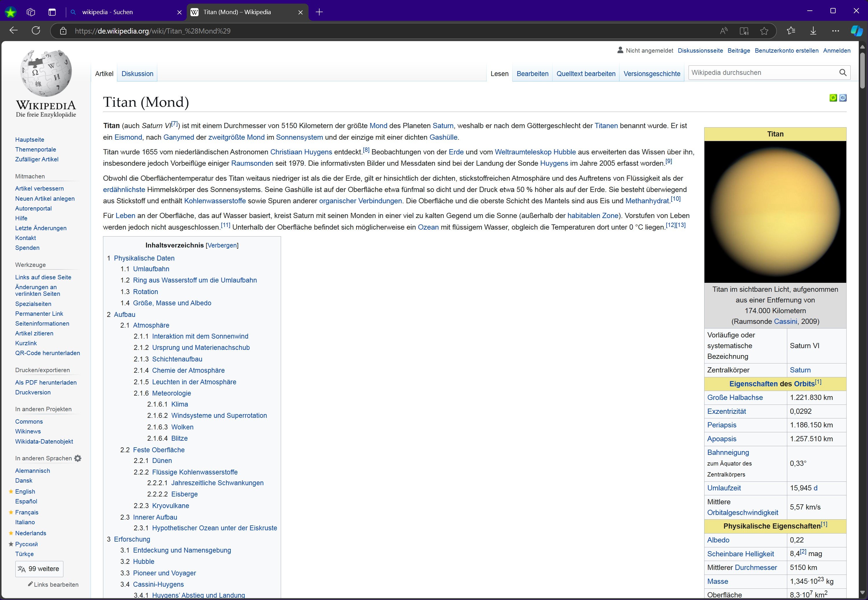Image resolution: width=868 pixels, height=600 pixels.
Task: Click the Wikipedia search magnifier icon
Action: point(843,73)
